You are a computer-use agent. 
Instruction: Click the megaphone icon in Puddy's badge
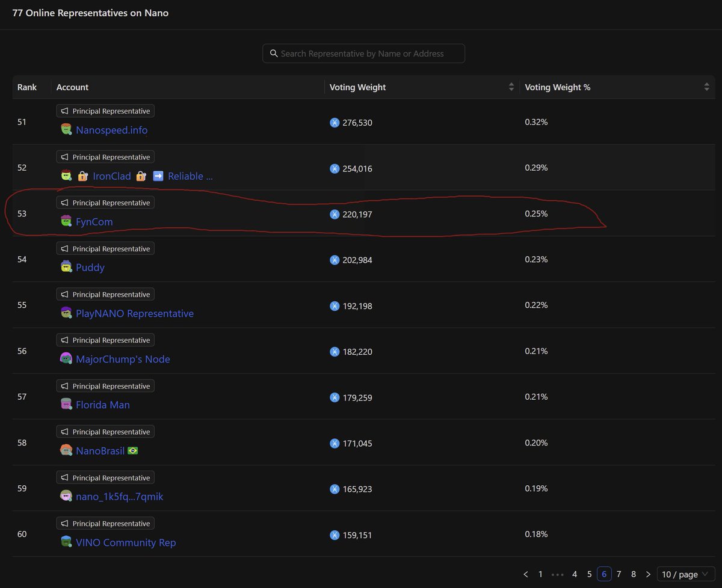(x=65, y=248)
